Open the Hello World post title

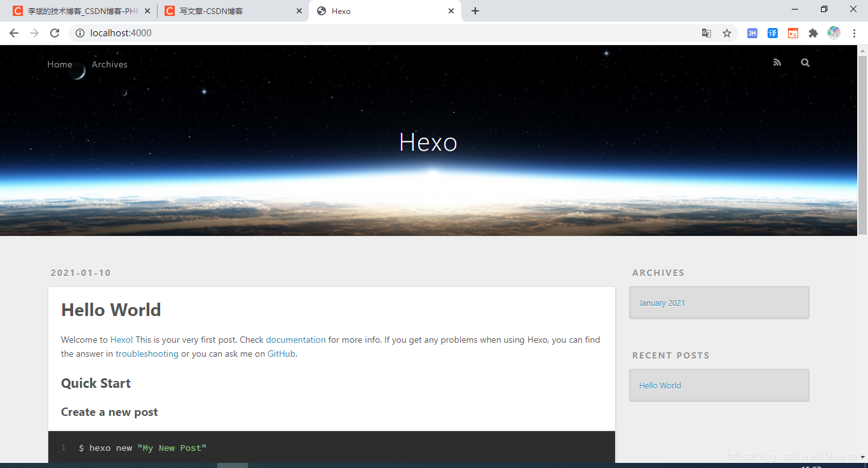(111, 310)
